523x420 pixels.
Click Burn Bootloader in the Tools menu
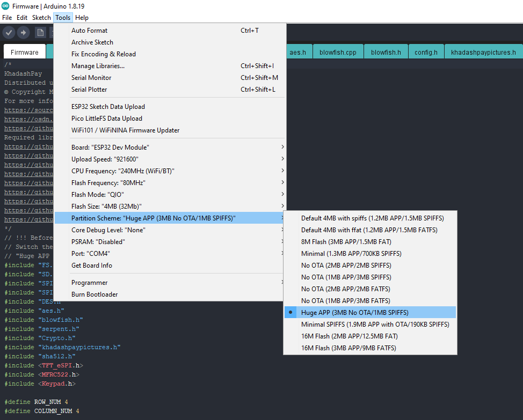point(95,294)
